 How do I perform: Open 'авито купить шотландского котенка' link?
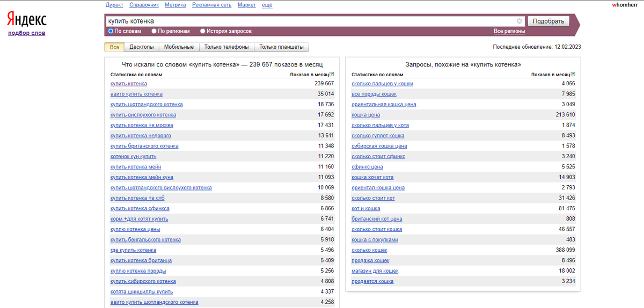coord(155,302)
